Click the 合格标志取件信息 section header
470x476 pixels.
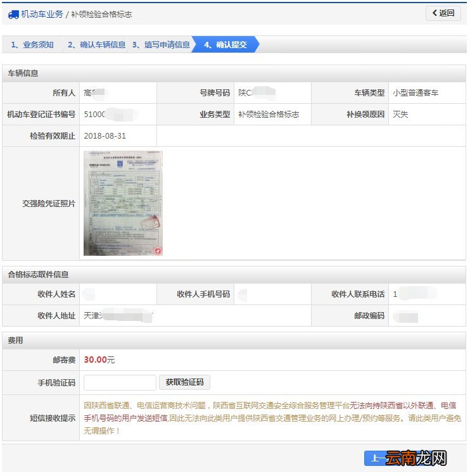234,275
